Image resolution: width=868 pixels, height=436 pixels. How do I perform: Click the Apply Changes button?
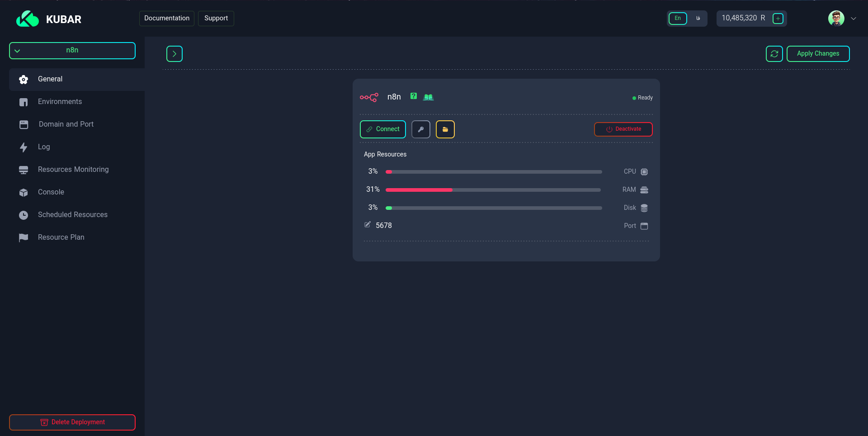(x=818, y=54)
